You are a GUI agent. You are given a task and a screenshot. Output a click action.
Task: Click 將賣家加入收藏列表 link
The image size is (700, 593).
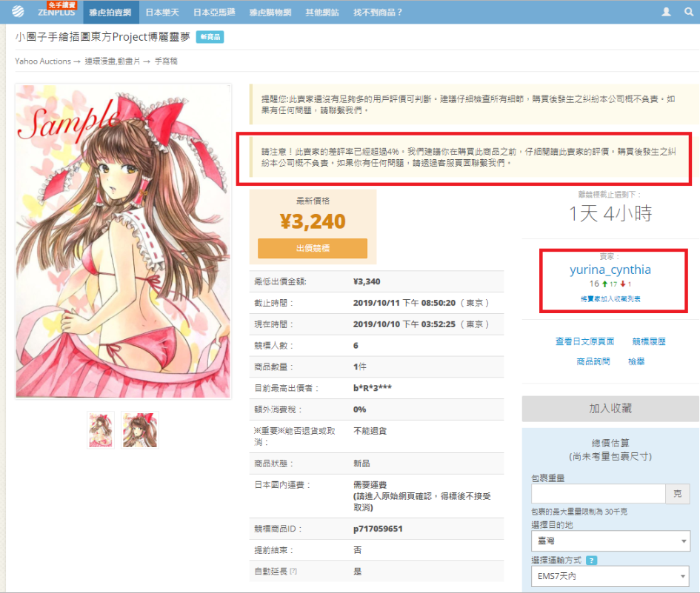point(610,299)
